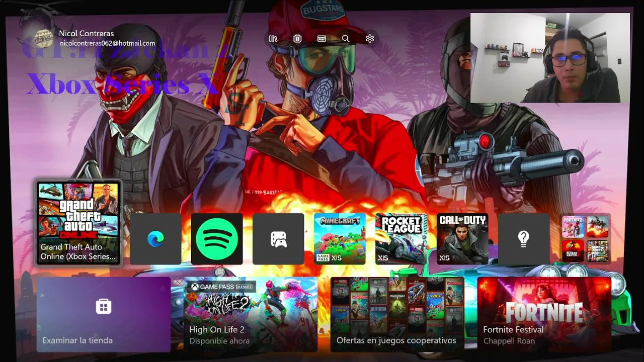Select the email nicolcontreras062@hotmail.com text
644x362 pixels.
coord(107,44)
